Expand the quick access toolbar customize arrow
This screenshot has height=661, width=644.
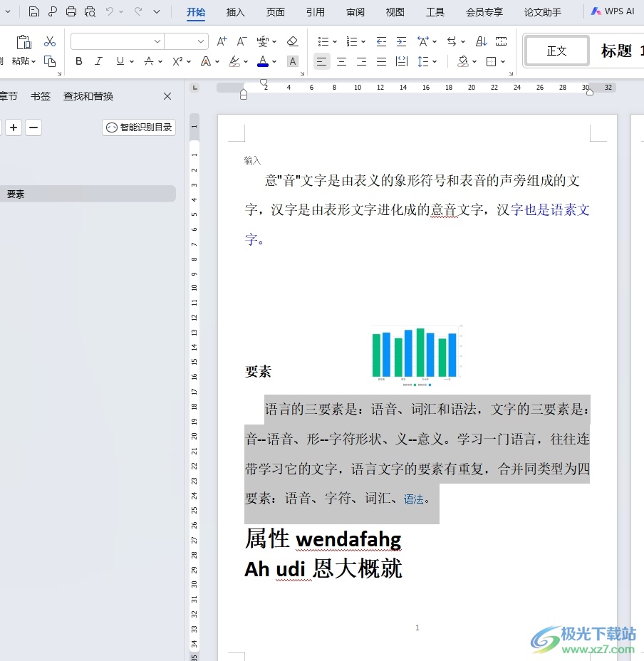pyautogui.click(x=157, y=11)
